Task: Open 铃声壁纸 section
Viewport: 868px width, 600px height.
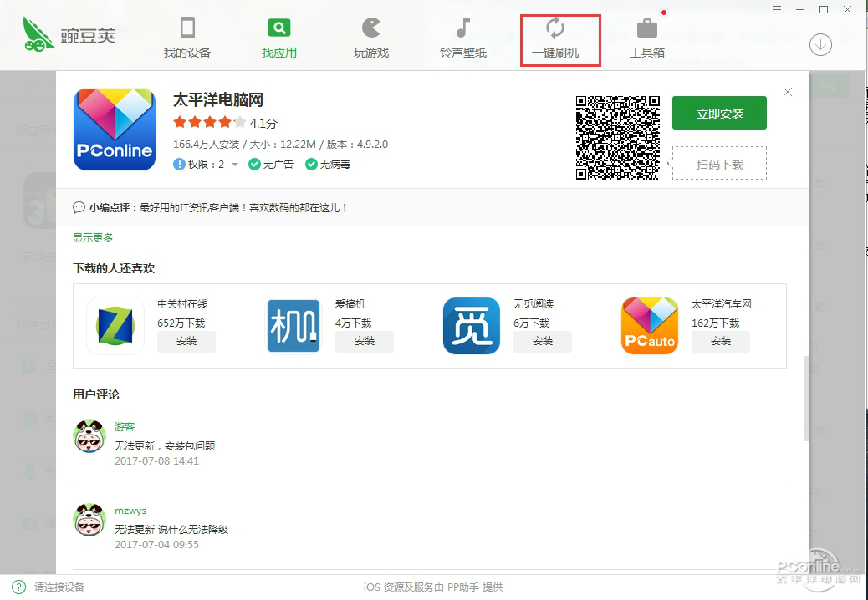Action: point(462,38)
